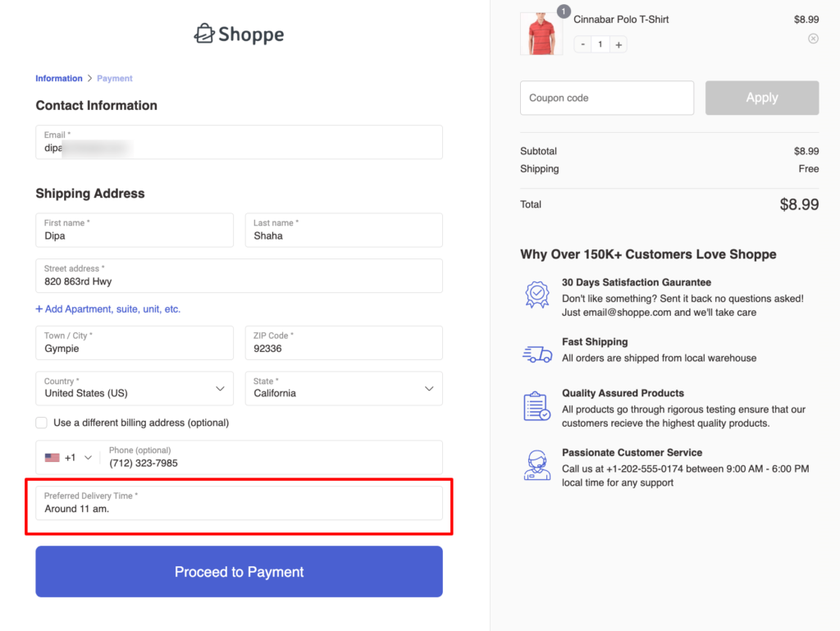Click the Cinnabar Polo T-Shirt thumbnail
This screenshot has height=631, width=840.
(x=541, y=34)
